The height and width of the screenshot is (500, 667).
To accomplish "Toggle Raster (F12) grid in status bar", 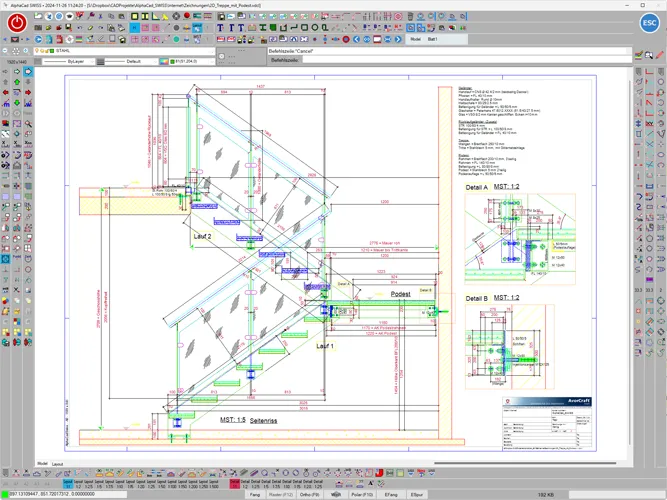I will pos(281,494).
